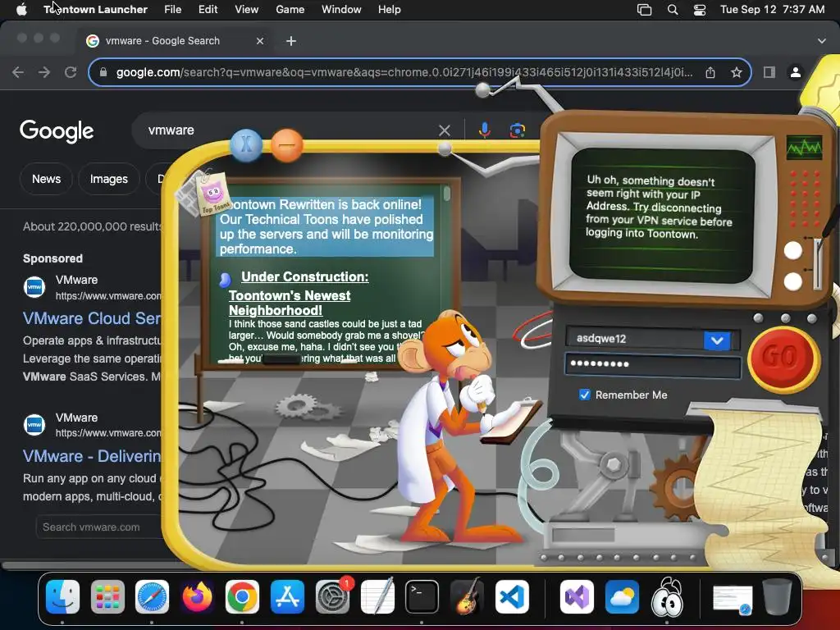
Task: Click the Search vmware.com field
Action: click(x=98, y=527)
